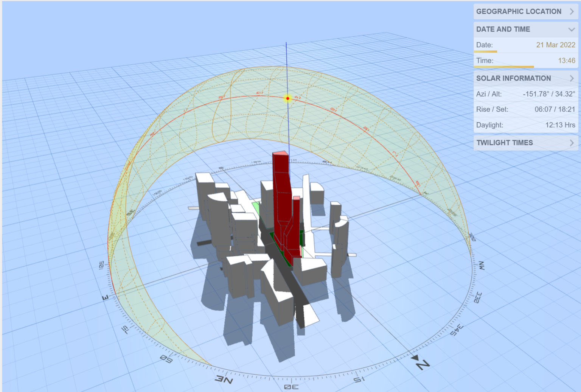Viewport: 581px width, 392px height.
Task: Select the sun marker on the sun path
Action: pyautogui.click(x=287, y=98)
